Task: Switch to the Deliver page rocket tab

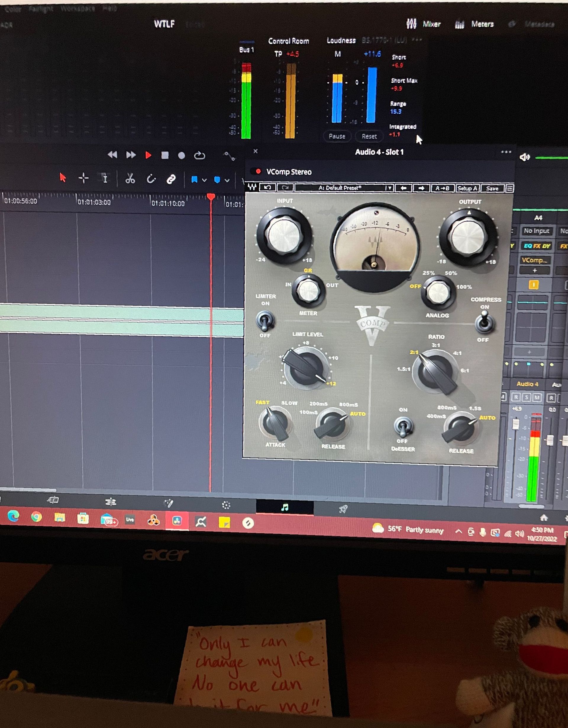Action: 343,509
